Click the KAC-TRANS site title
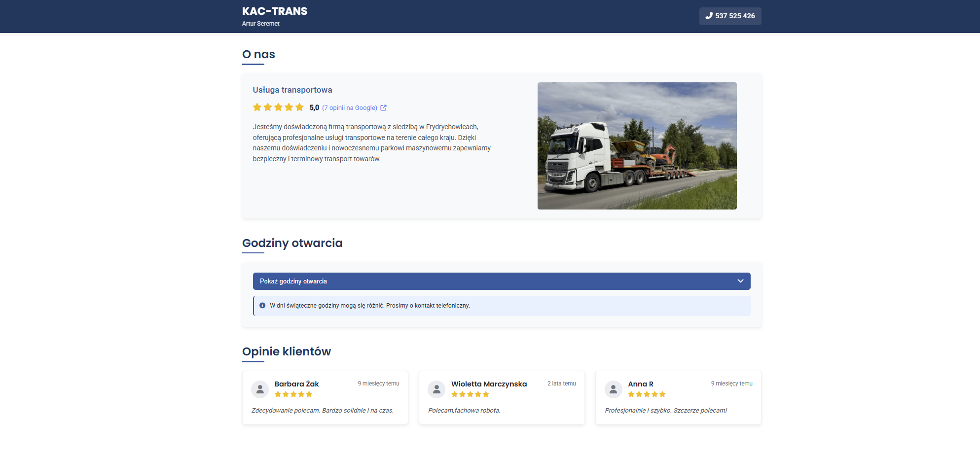The height and width of the screenshot is (454, 980). click(x=275, y=11)
